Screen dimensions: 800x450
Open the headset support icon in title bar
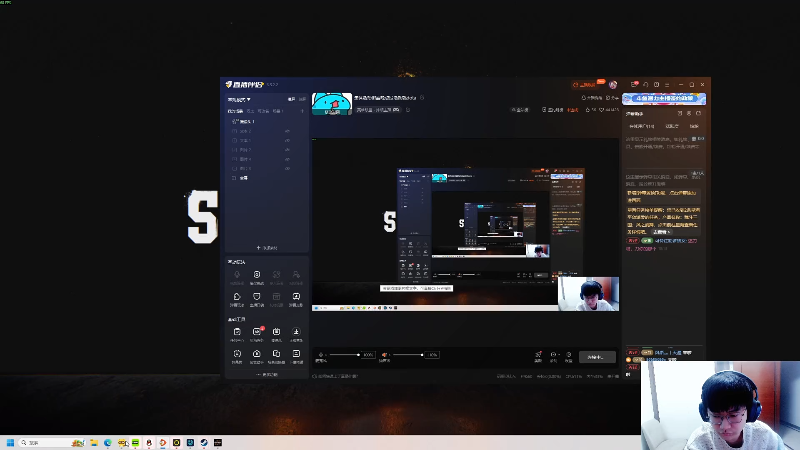[x=645, y=85]
